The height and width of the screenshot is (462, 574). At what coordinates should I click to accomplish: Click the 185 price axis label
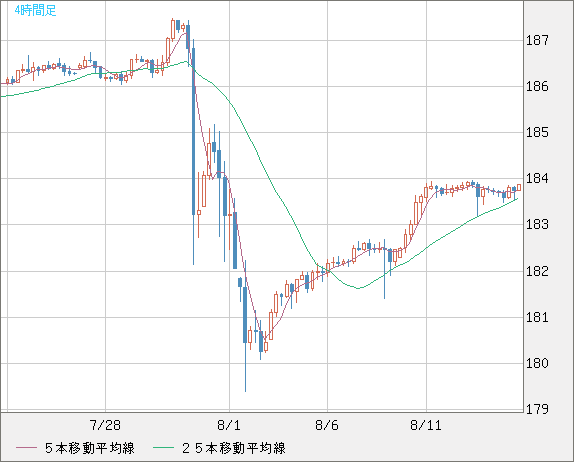pos(537,132)
